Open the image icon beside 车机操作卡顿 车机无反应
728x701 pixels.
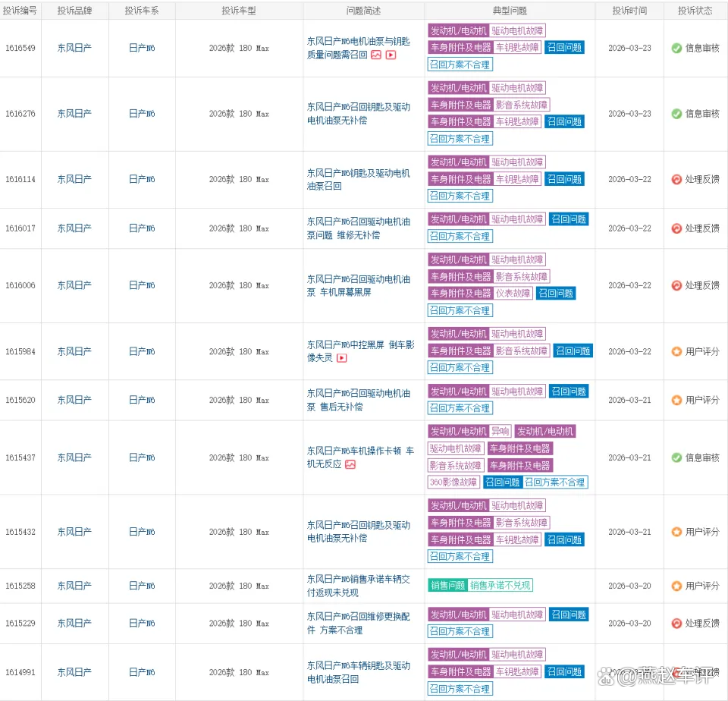pos(350,464)
